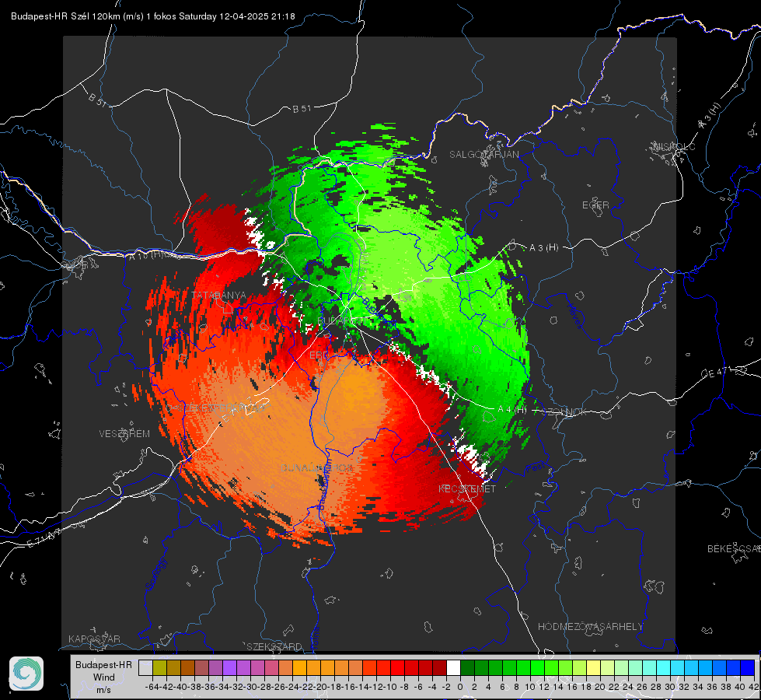Click the blue 'Pest' county label

click(x=535, y=467)
